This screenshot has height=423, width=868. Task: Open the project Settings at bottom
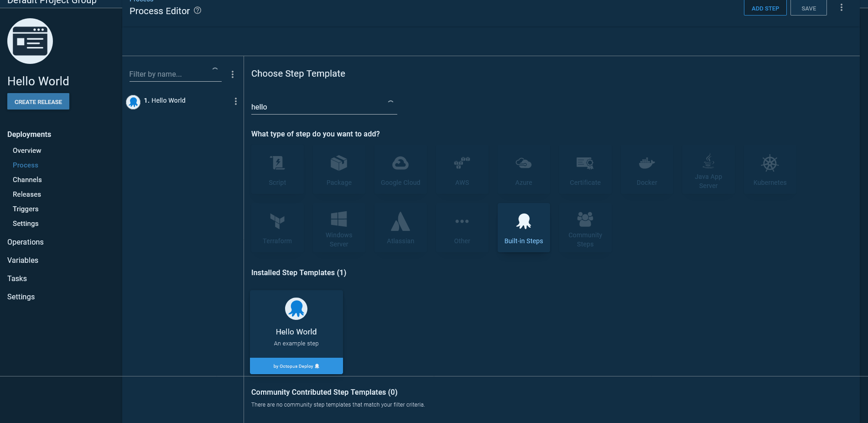point(21,297)
